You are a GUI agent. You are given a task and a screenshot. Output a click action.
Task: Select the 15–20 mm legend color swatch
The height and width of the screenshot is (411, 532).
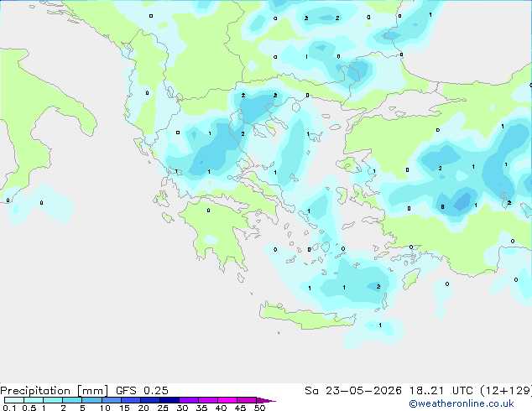point(130,400)
